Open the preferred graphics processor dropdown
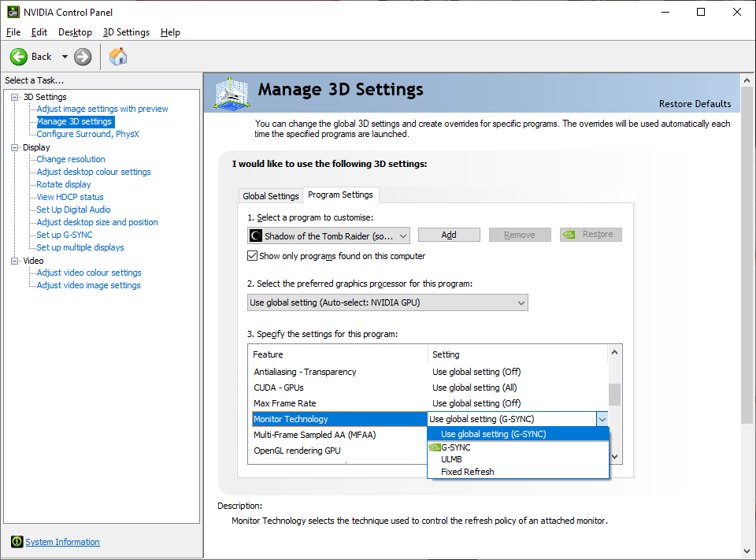The height and width of the screenshot is (560, 756). 387,302
